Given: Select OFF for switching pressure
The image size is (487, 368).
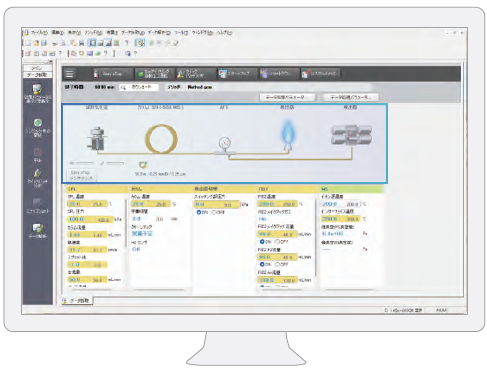Looking at the screenshot, I should coord(218,212).
